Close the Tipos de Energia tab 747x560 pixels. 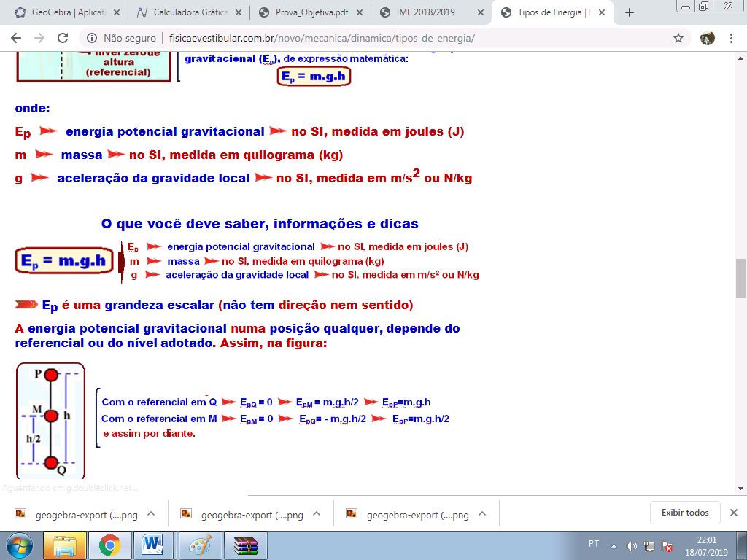602,12
